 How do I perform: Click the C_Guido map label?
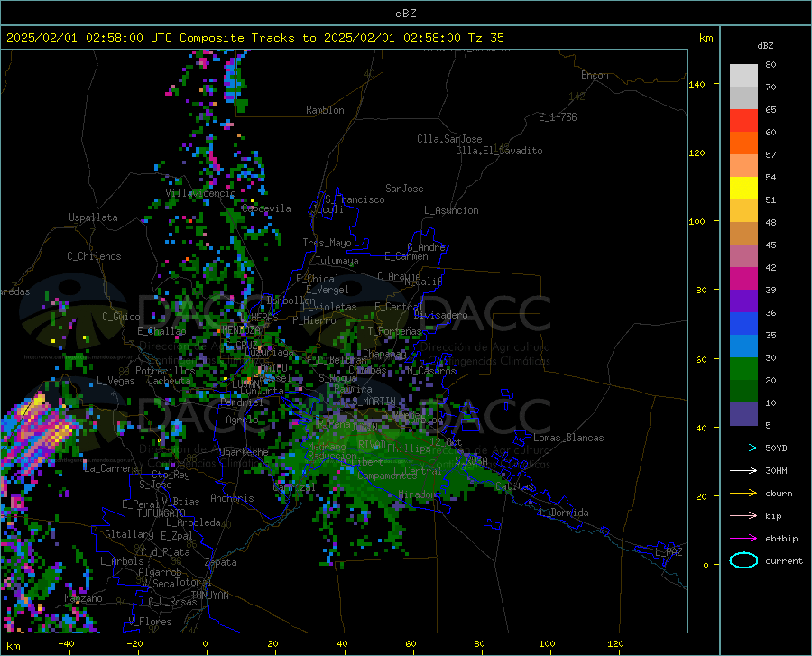[x=121, y=317]
